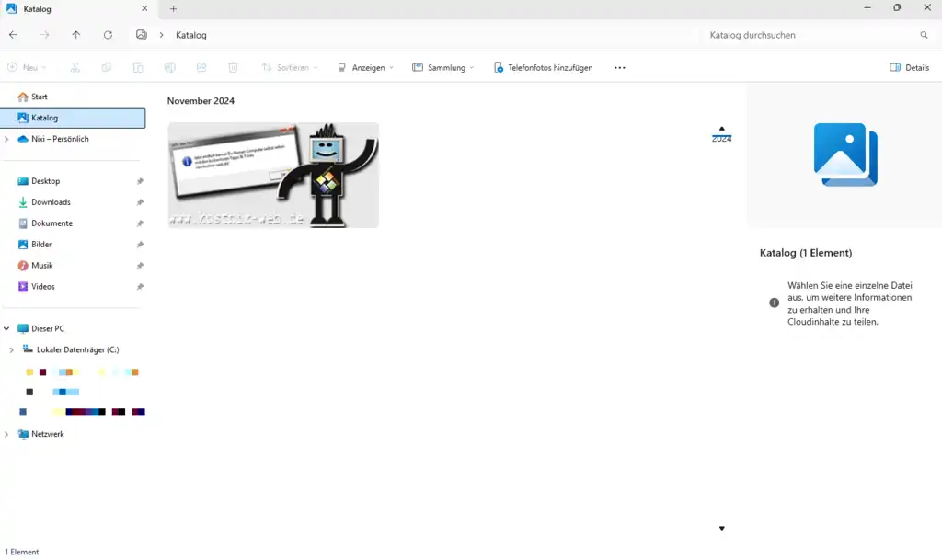942x560 pixels.
Task: Click the Copy toolbar icon
Action: coord(107,67)
